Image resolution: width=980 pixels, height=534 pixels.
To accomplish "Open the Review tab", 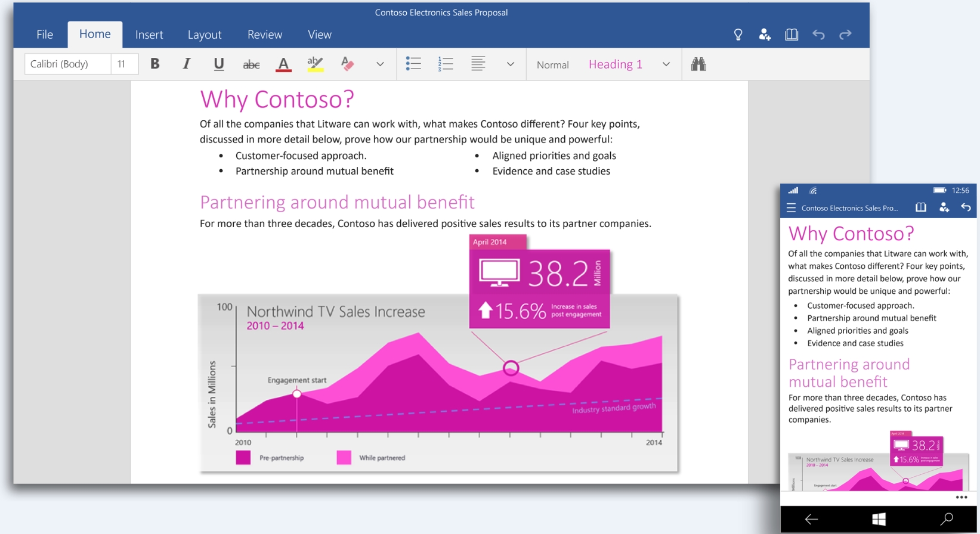I will click(x=265, y=35).
